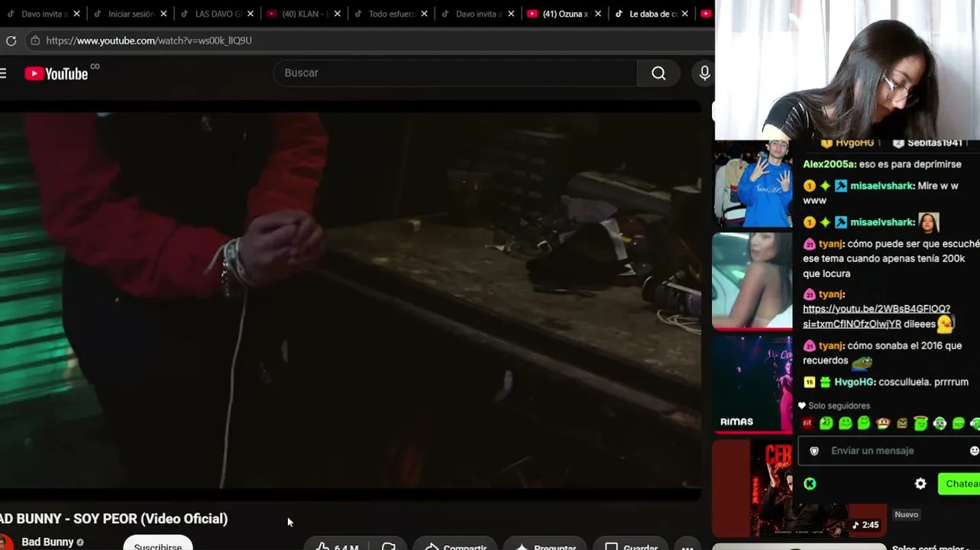Click the streamer webcam overlay
Image resolution: width=980 pixels, height=550 pixels.
pyautogui.click(x=847, y=70)
